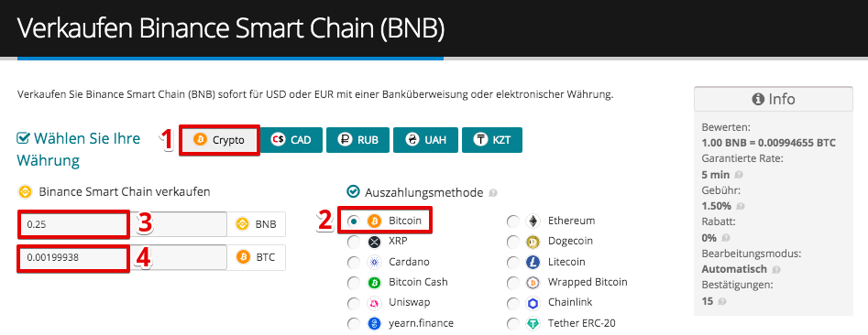Switch to the Crypto currency tab
Viewport: 868px width, 335px height.
[x=219, y=140]
